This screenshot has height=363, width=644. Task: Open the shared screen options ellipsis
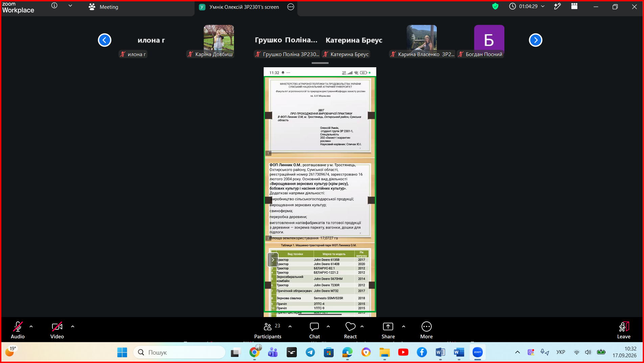pos(291,7)
